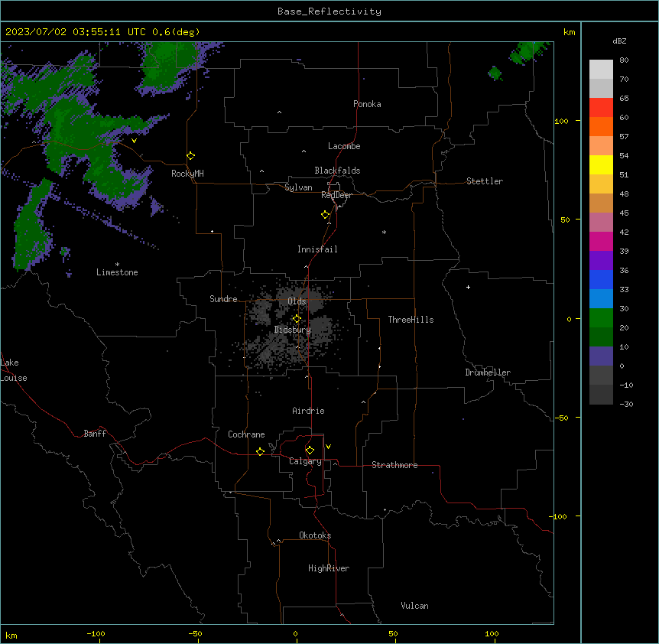Select the RedDeer label
659x644 pixels.
click(x=336, y=195)
